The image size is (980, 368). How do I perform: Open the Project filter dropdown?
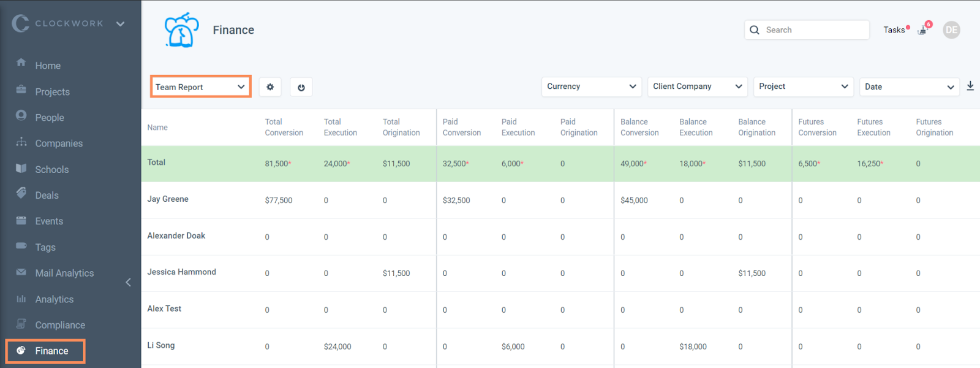[x=804, y=86]
